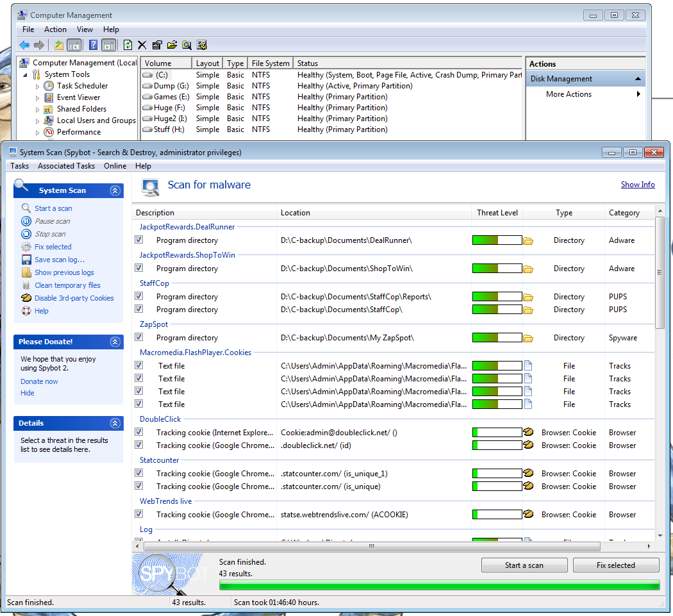Click the floppy disk Save scan log icon
The image size is (673, 616).
(x=27, y=260)
